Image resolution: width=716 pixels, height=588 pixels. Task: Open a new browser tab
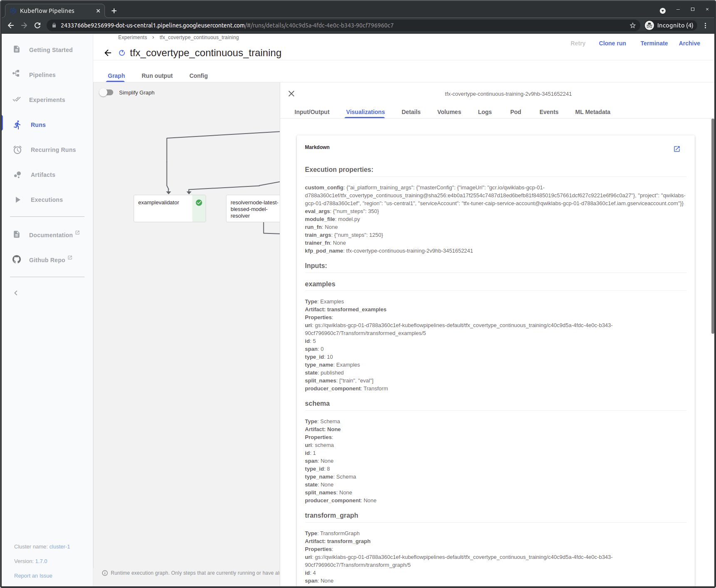114,11
